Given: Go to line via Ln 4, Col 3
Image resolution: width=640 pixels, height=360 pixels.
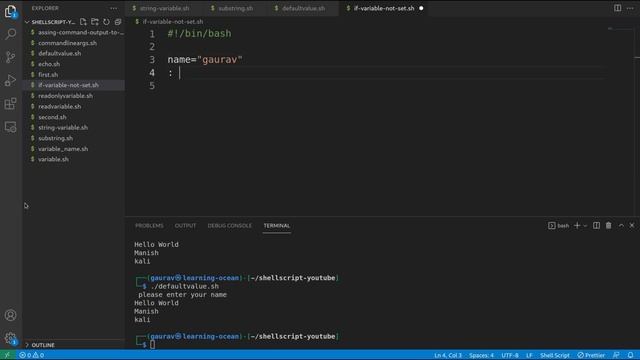Looking at the screenshot, I should 448,355.
